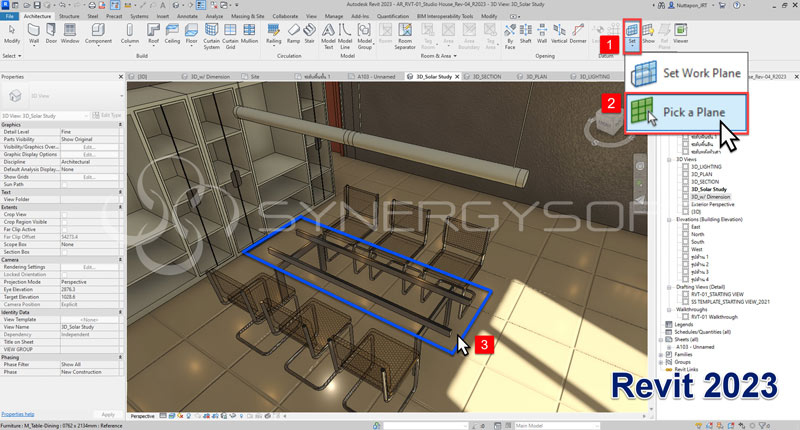Viewport: 800px width, 430px height.
Task: Open the Room & Area panel dropdown
Action: [x=437, y=56]
